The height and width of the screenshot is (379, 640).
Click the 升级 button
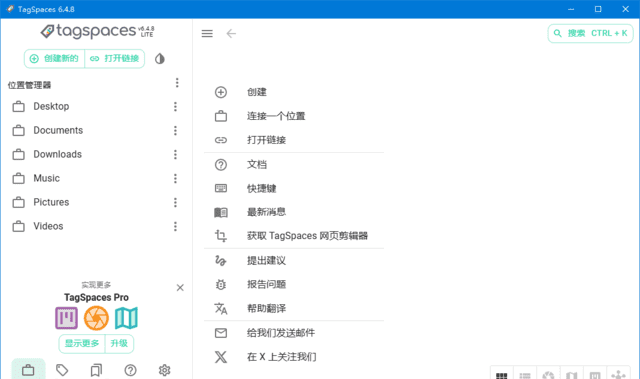coord(119,344)
